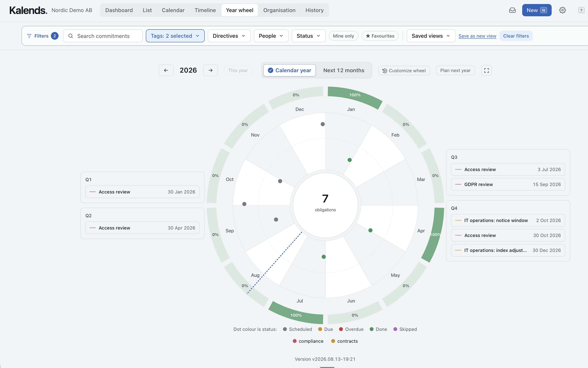
Task: Enter fullscreen mode for the wheel
Action: pyautogui.click(x=486, y=70)
